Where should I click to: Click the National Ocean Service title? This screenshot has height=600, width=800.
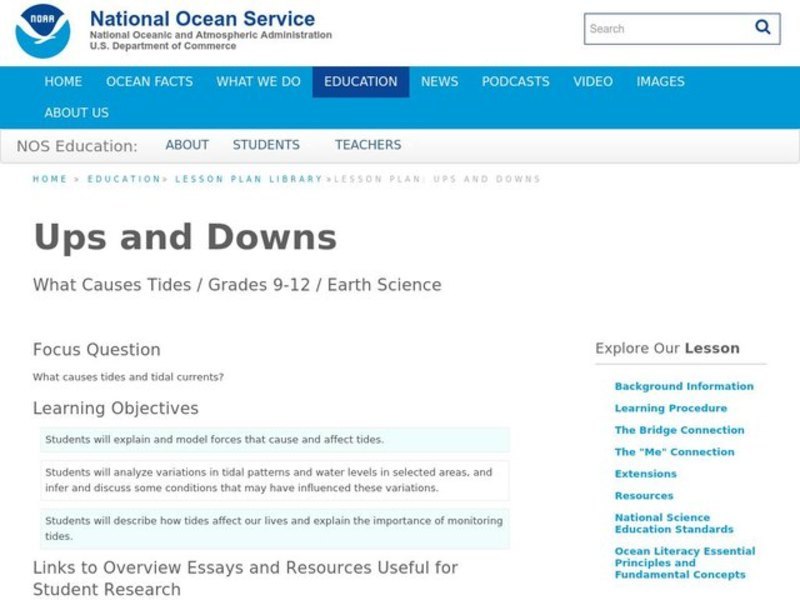pyautogui.click(x=200, y=18)
